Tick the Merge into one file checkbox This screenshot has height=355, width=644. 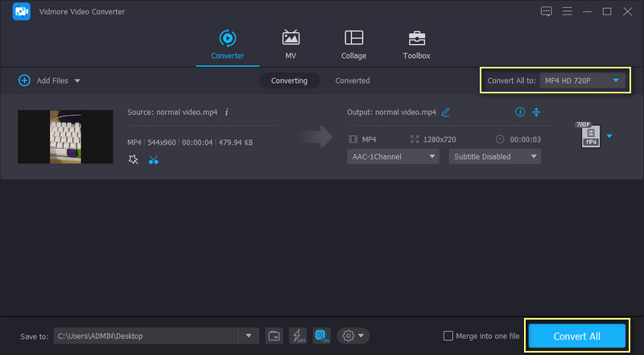tap(448, 336)
